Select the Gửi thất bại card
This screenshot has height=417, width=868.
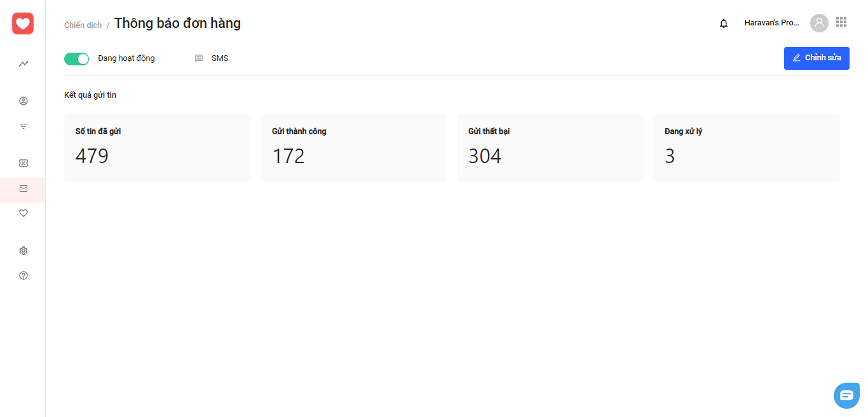pyautogui.click(x=550, y=148)
